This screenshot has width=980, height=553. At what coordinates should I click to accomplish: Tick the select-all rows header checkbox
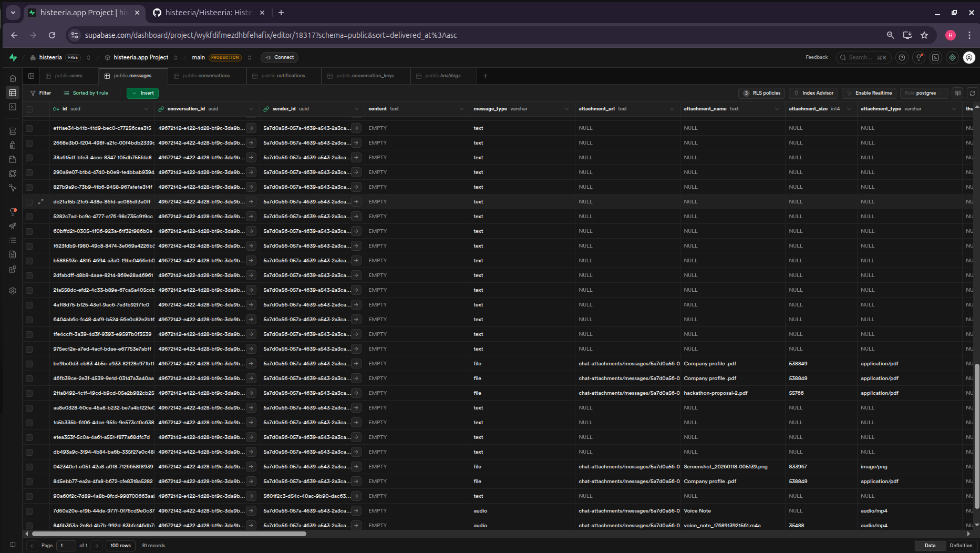point(29,109)
